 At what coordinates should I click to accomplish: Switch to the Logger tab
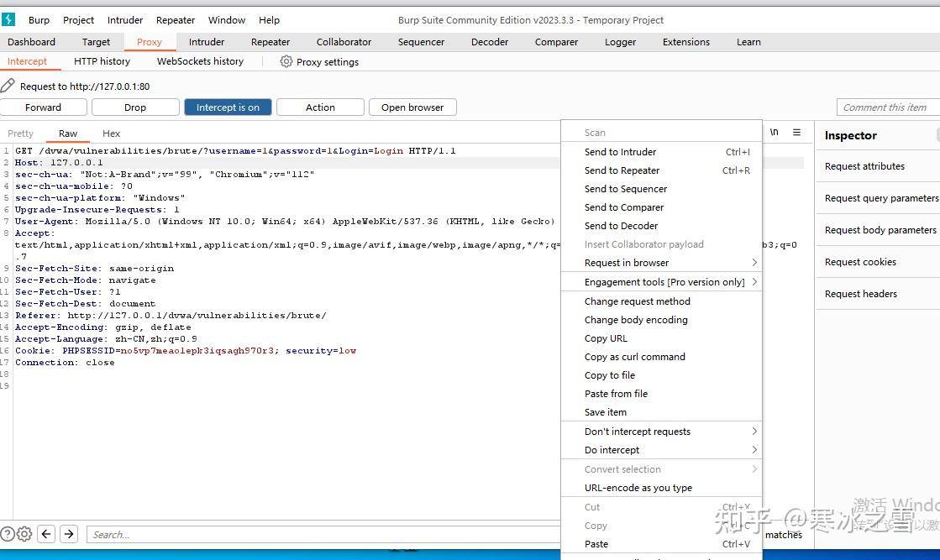[620, 42]
